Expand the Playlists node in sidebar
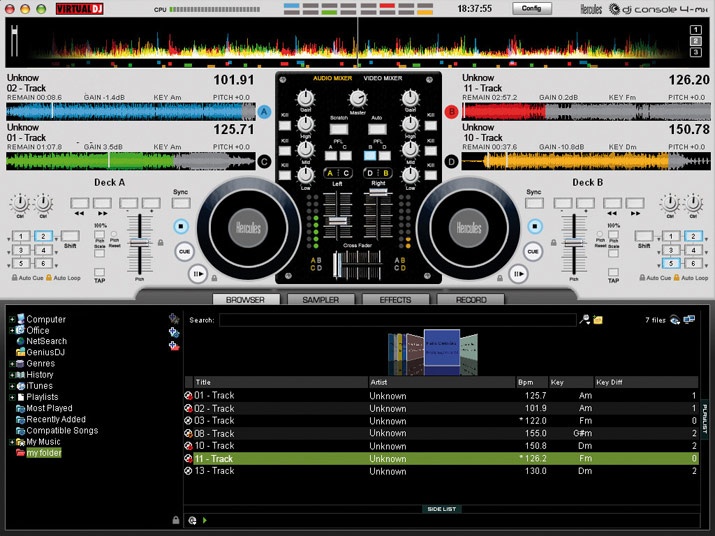 click(12, 397)
